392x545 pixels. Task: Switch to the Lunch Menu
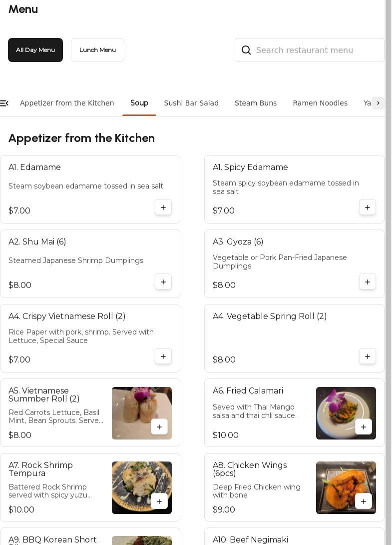97,50
